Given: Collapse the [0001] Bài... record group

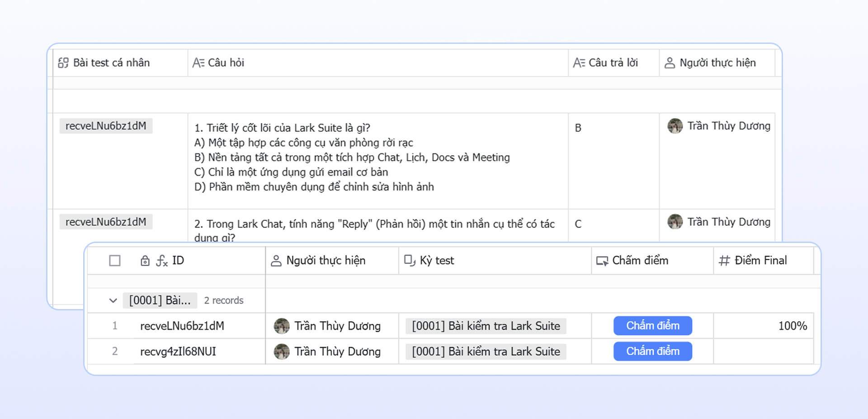Looking at the screenshot, I should pyautogui.click(x=113, y=300).
